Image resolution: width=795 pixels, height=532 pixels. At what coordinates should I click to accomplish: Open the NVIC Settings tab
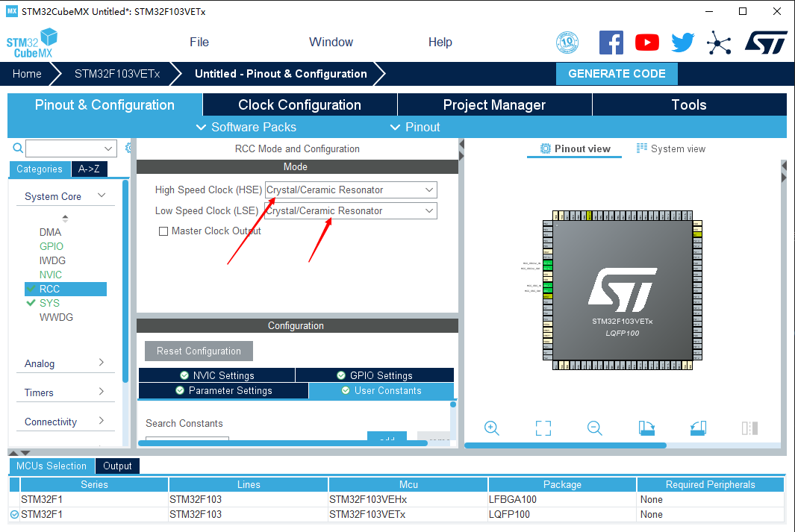[217, 375]
